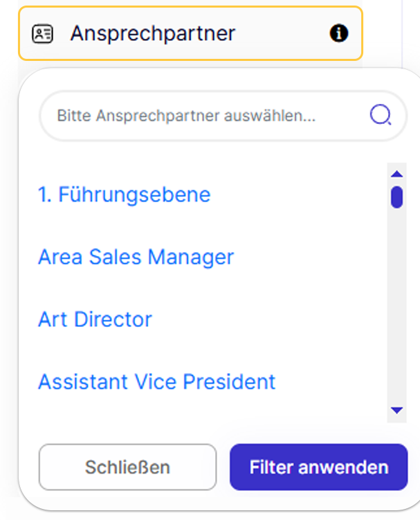Click into the Ansprechpartner search field
The width and height of the screenshot is (420, 520).
click(208, 115)
